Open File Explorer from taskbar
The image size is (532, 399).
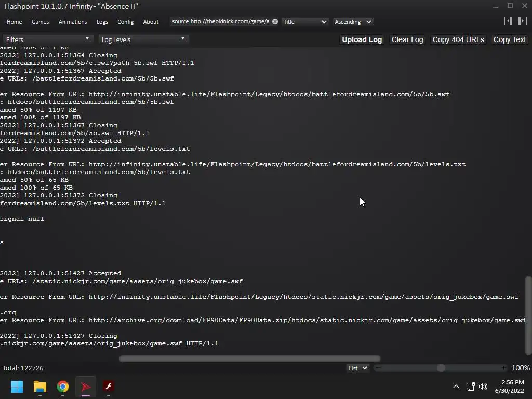pos(39,387)
